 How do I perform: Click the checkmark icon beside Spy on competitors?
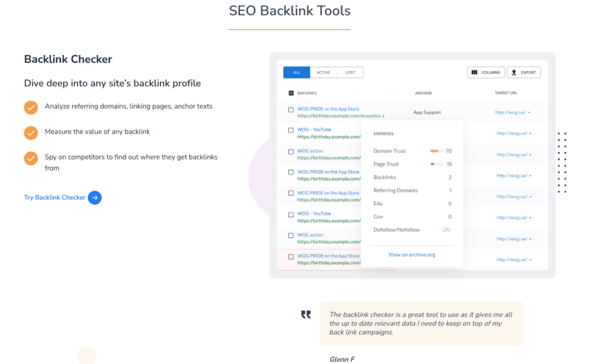click(x=31, y=158)
